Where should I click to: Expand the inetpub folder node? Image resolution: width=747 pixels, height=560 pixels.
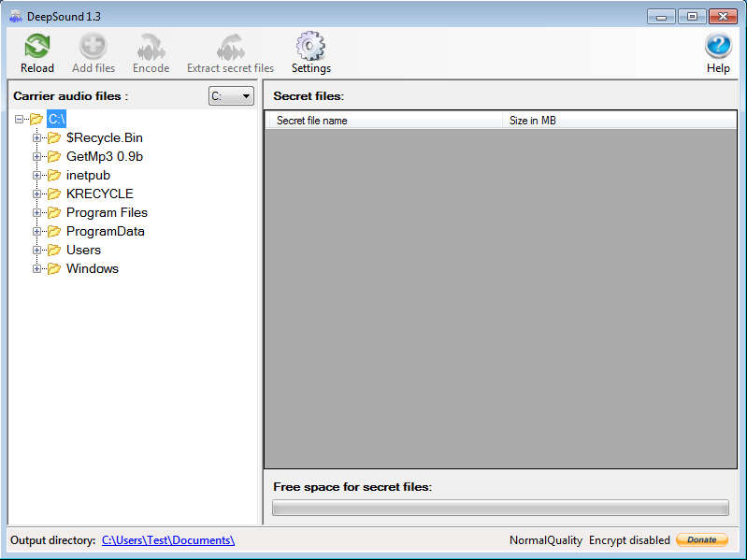[x=36, y=175]
